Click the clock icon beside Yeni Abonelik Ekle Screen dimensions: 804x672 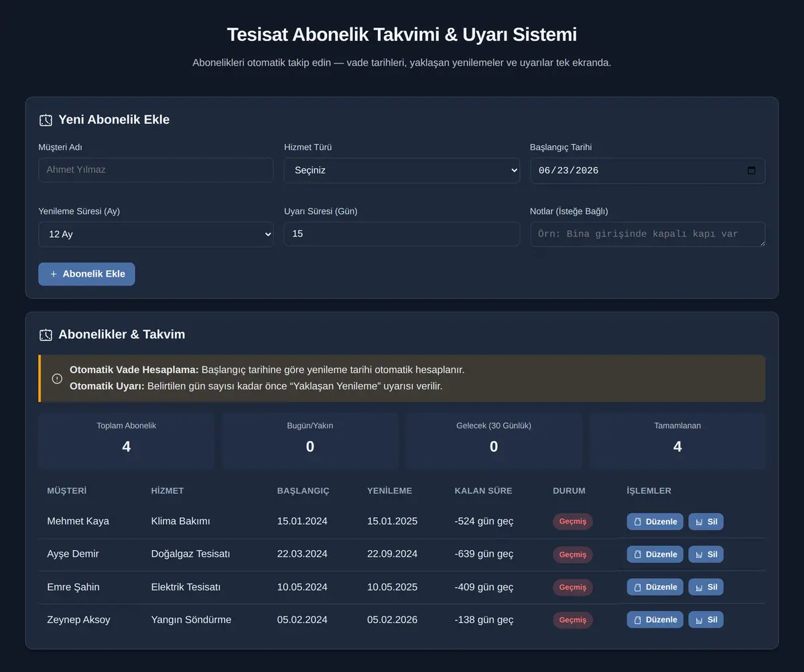point(46,121)
